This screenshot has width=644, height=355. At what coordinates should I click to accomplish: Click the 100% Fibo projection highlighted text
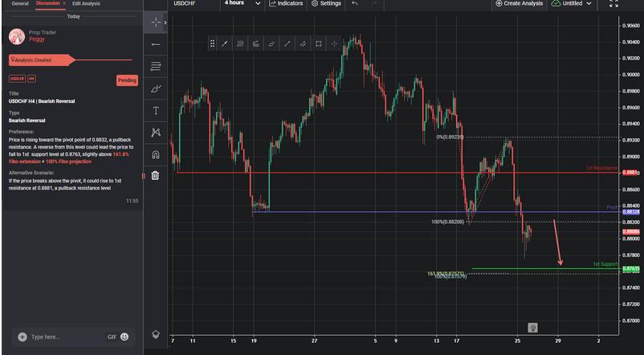pyautogui.click(x=68, y=162)
